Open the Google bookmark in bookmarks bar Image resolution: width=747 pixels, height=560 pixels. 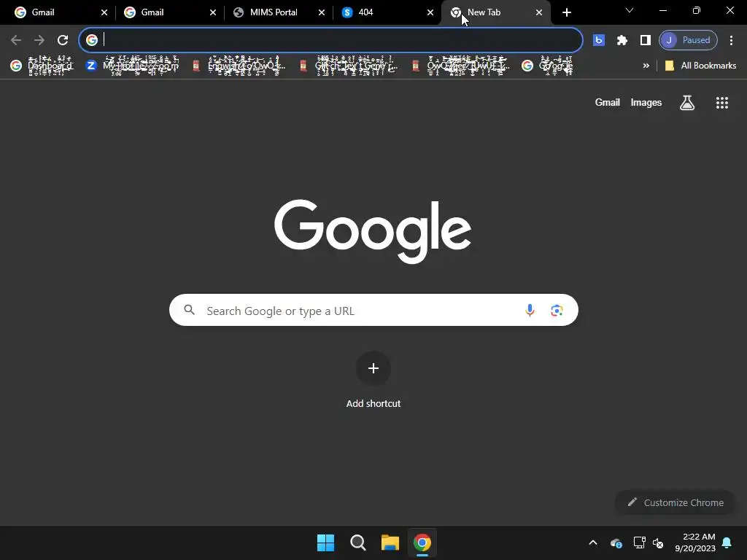tap(547, 66)
